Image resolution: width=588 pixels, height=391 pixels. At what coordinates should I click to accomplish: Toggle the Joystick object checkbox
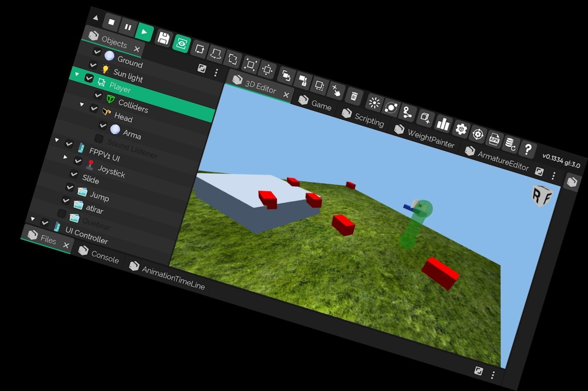pos(78,161)
